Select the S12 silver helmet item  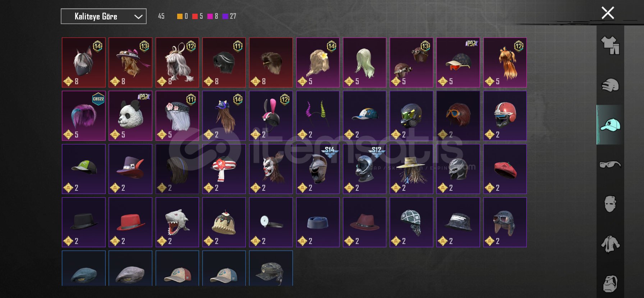tap(364, 169)
